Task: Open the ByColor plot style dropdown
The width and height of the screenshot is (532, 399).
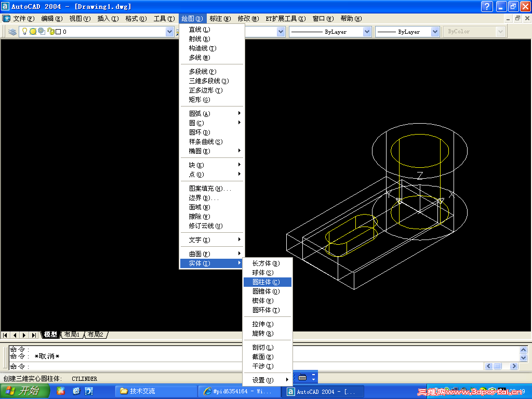Action: tap(500, 32)
